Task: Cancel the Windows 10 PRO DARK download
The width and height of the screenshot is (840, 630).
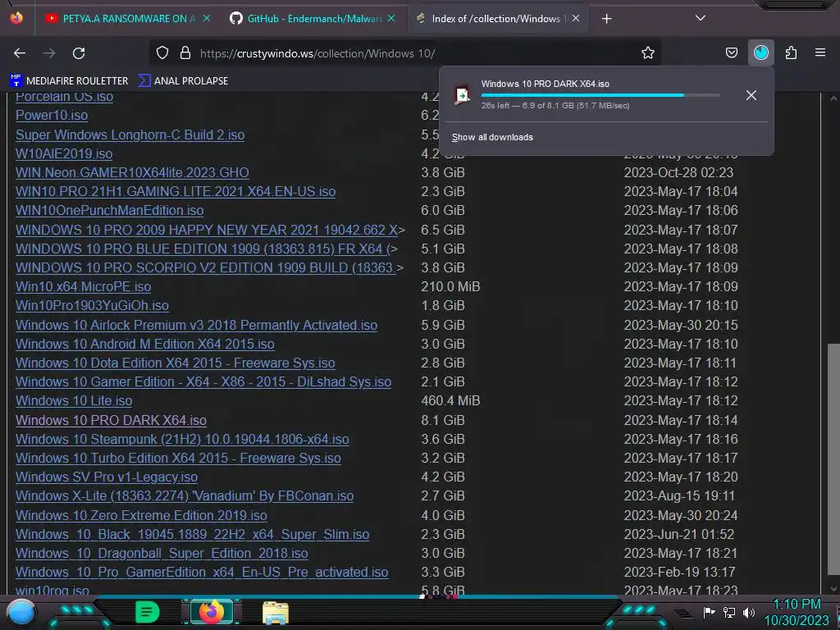Action: click(751, 95)
